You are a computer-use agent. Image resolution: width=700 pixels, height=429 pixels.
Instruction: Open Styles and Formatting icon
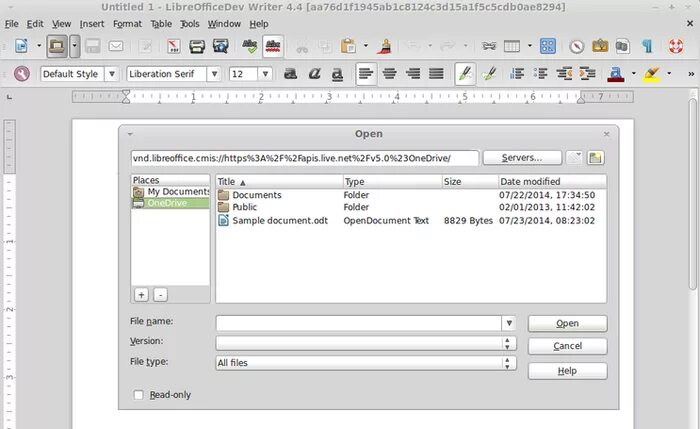(x=21, y=74)
